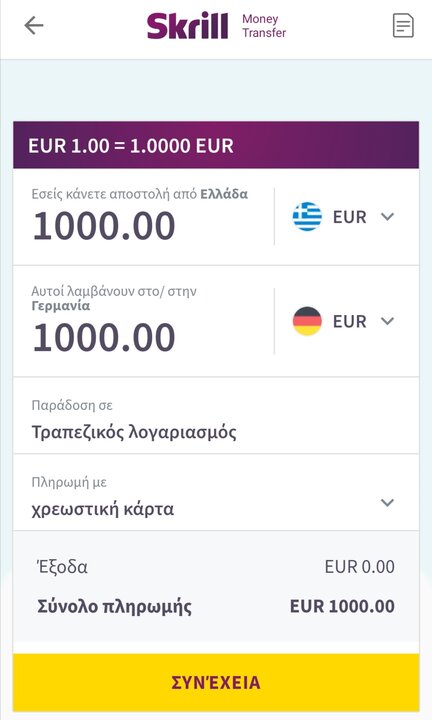432x720 pixels.
Task: Click the ΣΥΝΈΧΕΙΑ continue button
Action: (x=216, y=682)
